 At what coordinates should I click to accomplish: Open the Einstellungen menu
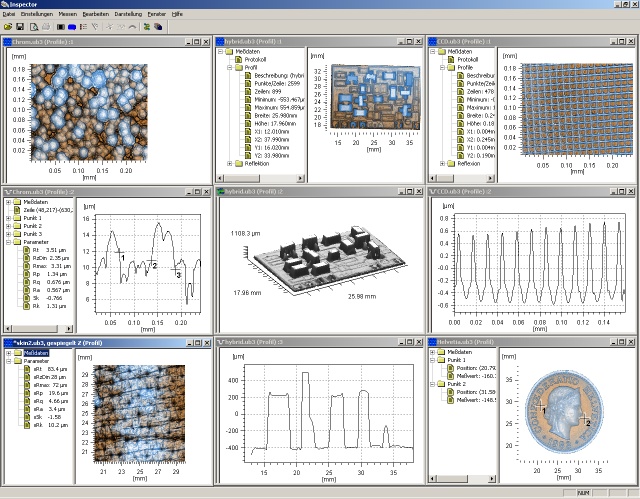tap(37, 15)
